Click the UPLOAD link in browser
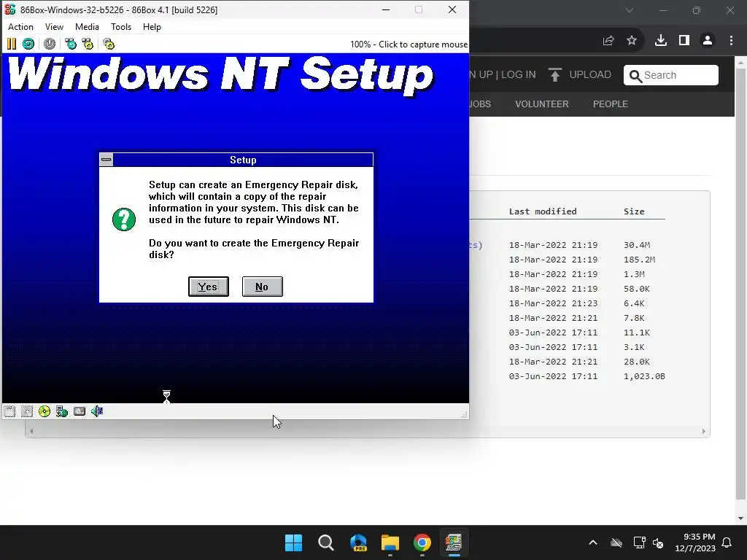Viewport: 747px width, 560px height. pyautogui.click(x=590, y=75)
